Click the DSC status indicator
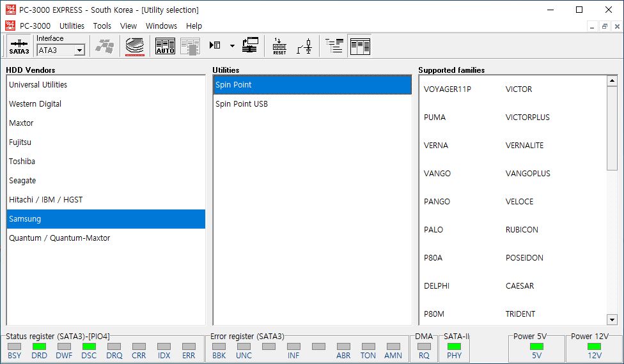This screenshot has height=364, width=624. (89, 347)
